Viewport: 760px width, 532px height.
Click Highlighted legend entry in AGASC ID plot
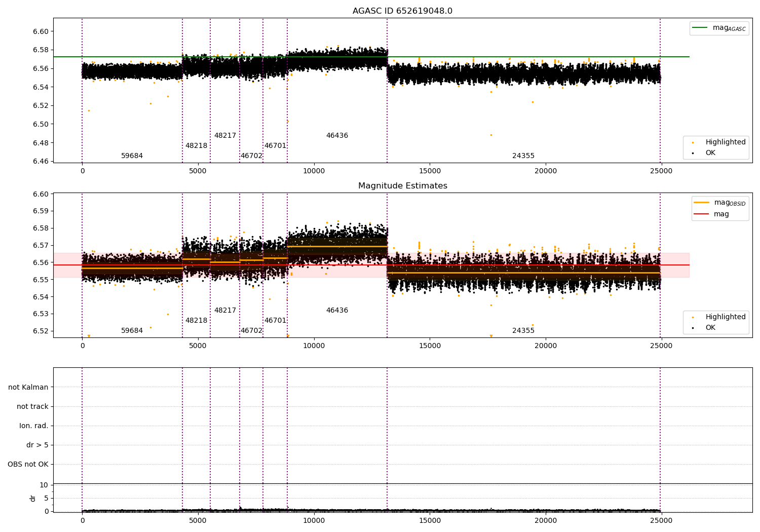tap(726, 142)
